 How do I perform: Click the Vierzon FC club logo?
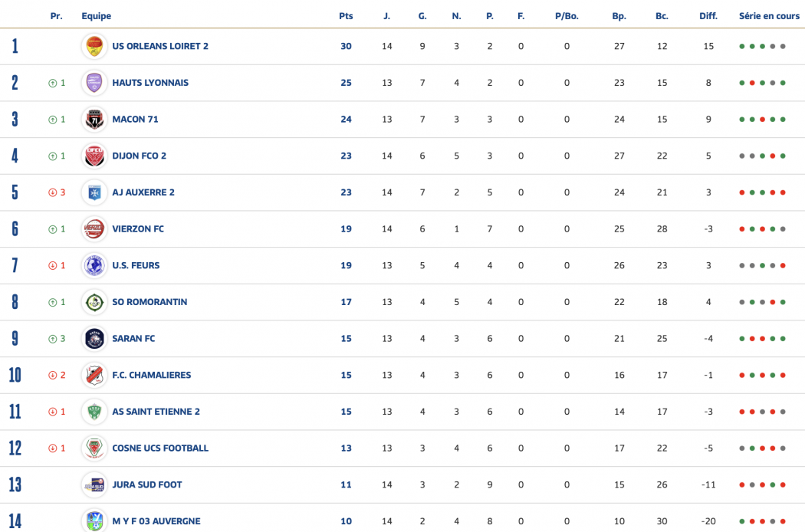(x=94, y=229)
